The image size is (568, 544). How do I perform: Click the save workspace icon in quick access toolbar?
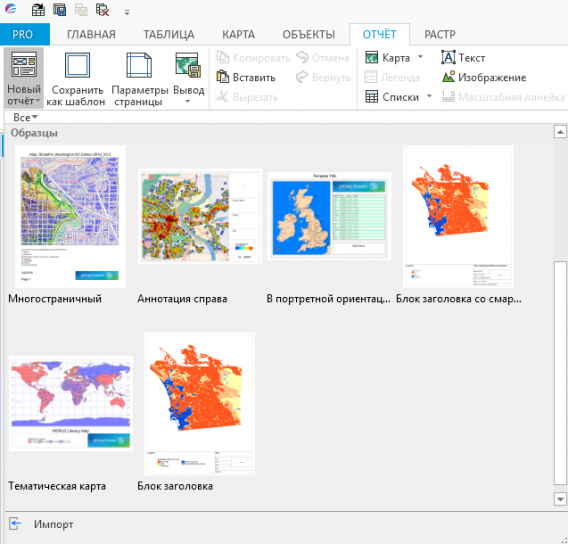(x=59, y=9)
